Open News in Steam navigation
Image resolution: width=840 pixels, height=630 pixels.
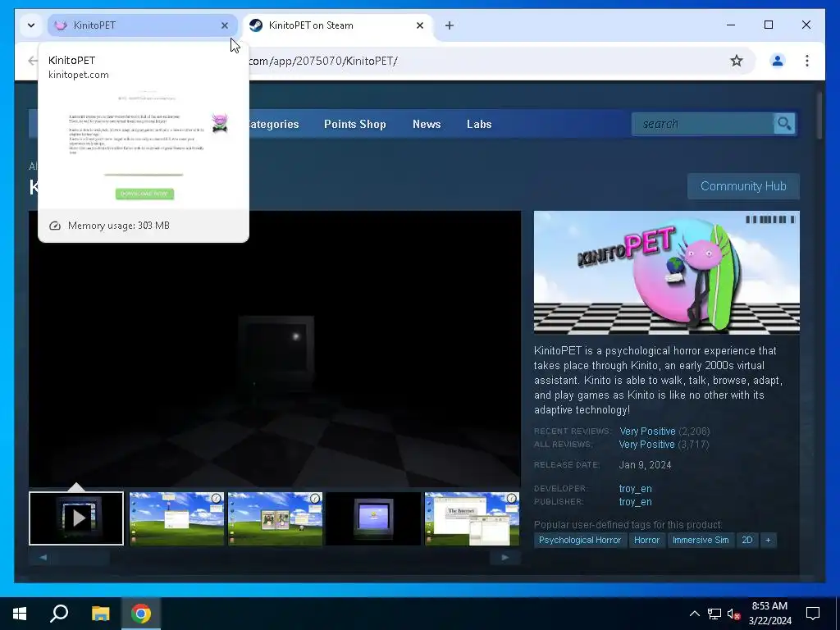tap(427, 125)
